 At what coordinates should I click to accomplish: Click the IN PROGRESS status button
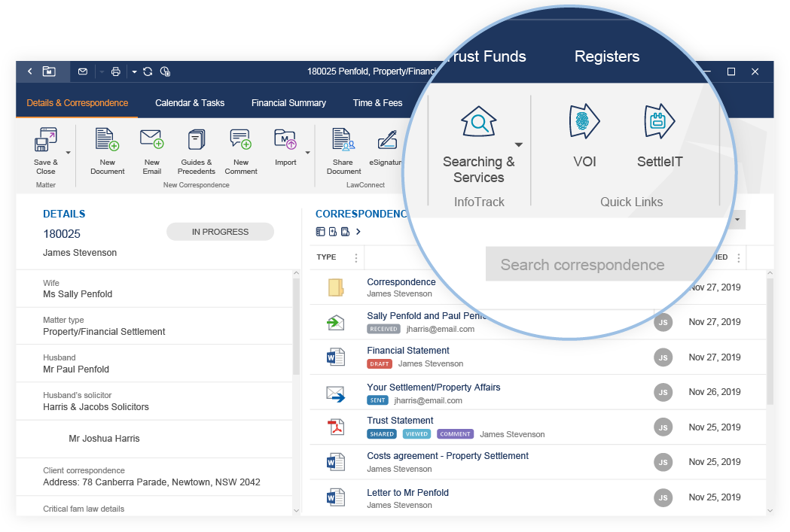coord(220,232)
